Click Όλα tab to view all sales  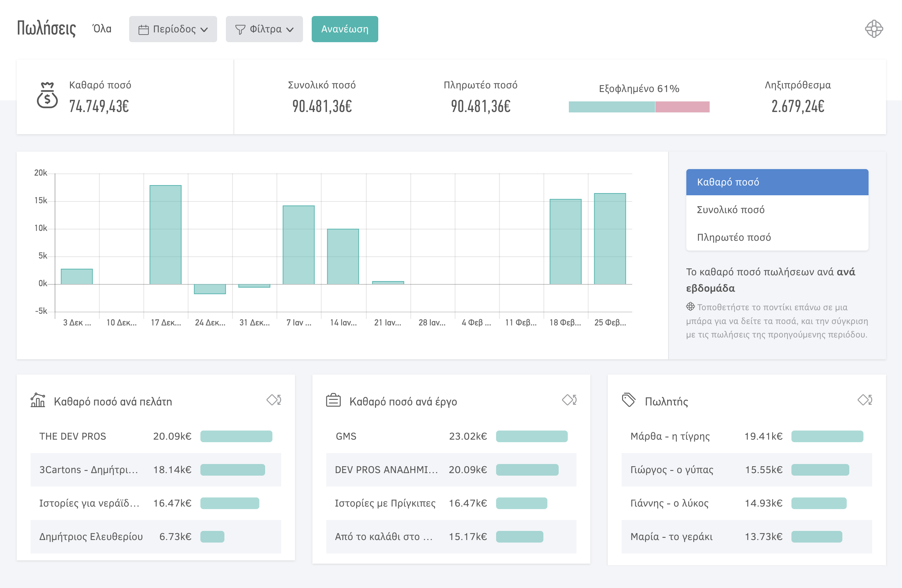[103, 28]
